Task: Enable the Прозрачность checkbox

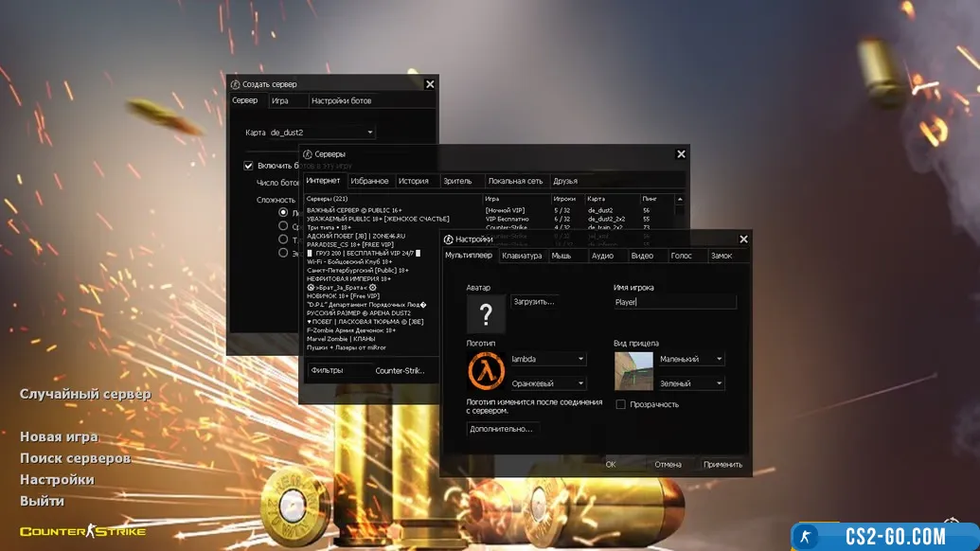Action: point(621,404)
